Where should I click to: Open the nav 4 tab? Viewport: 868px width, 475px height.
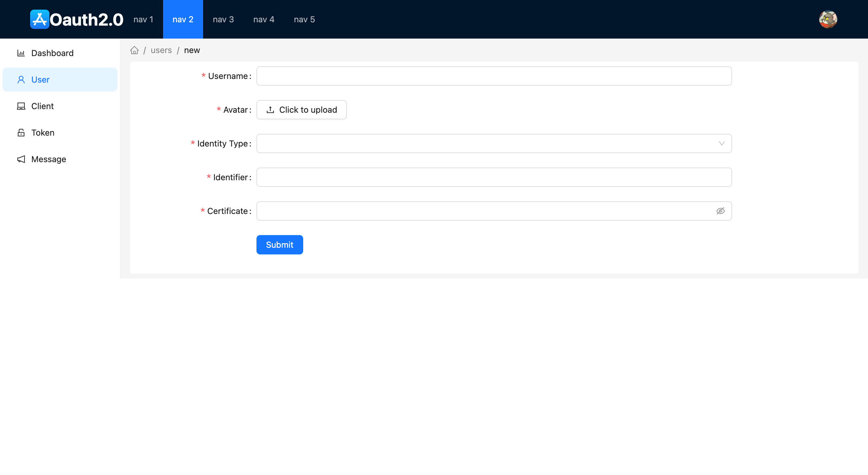pyautogui.click(x=264, y=19)
